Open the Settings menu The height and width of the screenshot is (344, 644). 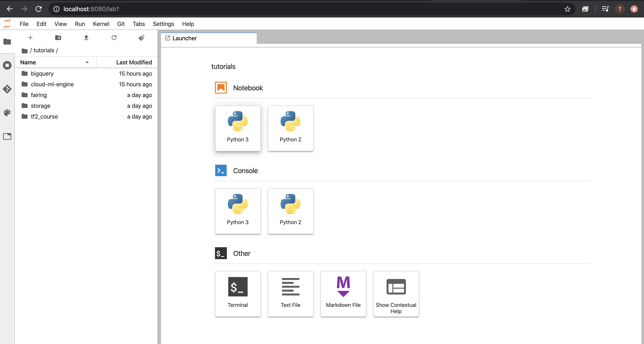(x=163, y=24)
